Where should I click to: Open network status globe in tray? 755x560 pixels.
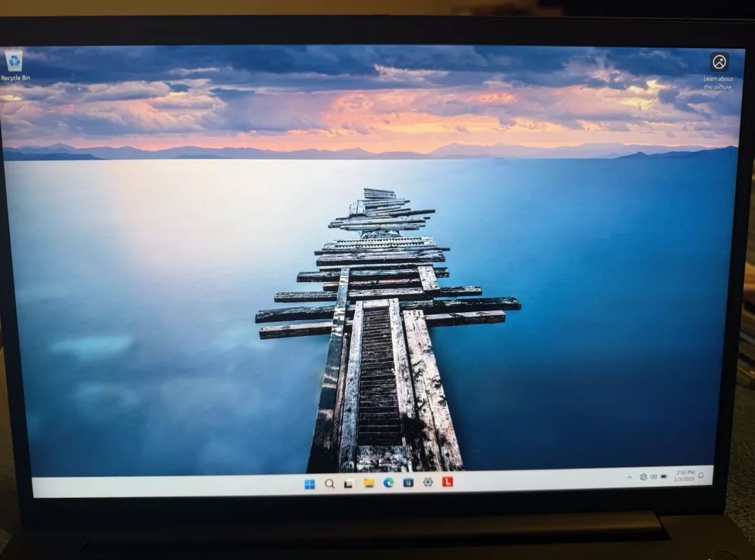click(x=643, y=477)
